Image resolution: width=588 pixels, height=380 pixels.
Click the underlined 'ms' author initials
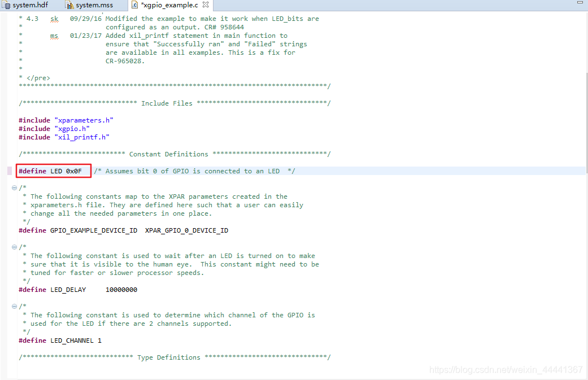tap(54, 36)
